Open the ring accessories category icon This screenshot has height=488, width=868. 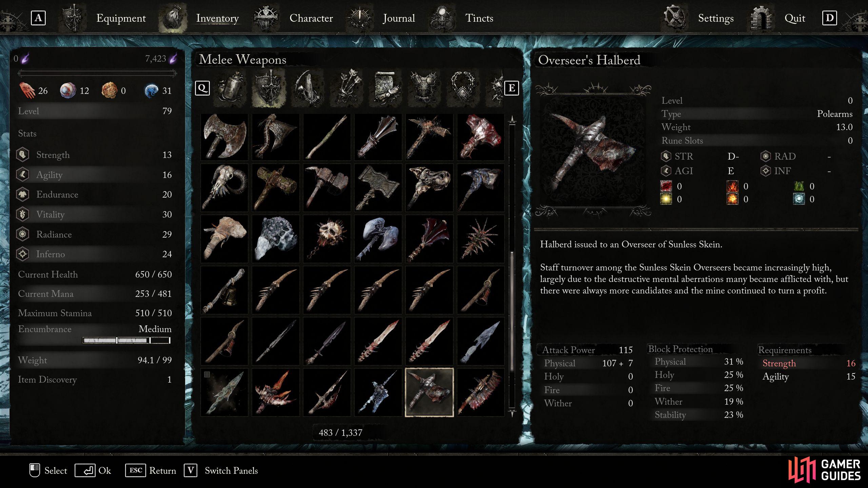point(463,88)
